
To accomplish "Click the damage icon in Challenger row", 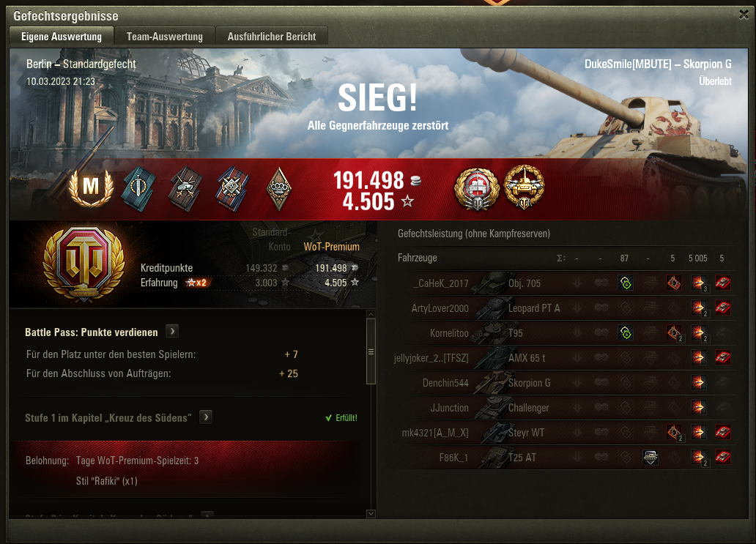I will pos(698,408).
